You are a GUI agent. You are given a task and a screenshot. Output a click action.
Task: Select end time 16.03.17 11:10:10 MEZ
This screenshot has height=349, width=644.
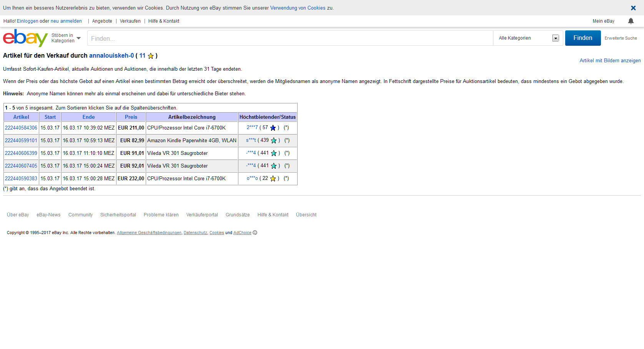[x=88, y=153]
